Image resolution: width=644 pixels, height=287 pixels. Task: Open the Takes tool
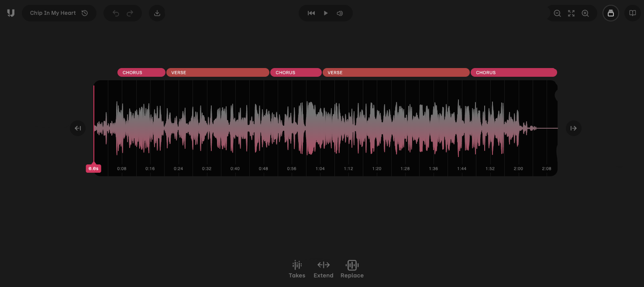click(x=297, y=269)
